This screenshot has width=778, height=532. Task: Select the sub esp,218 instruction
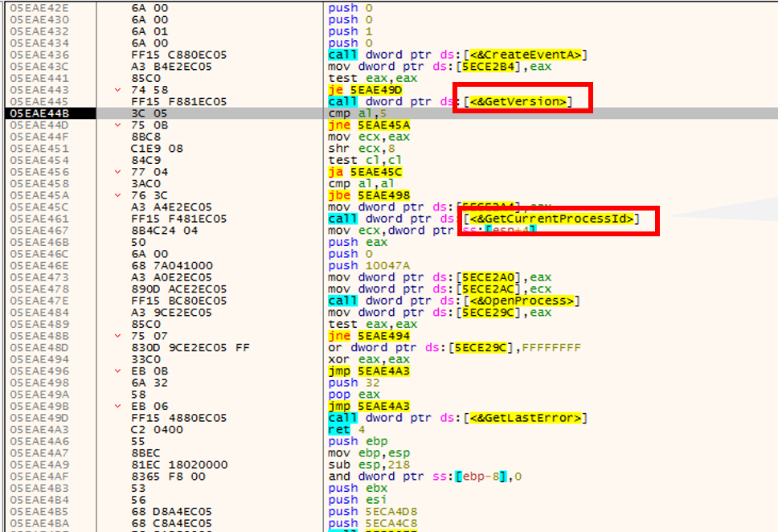[369, 465]
